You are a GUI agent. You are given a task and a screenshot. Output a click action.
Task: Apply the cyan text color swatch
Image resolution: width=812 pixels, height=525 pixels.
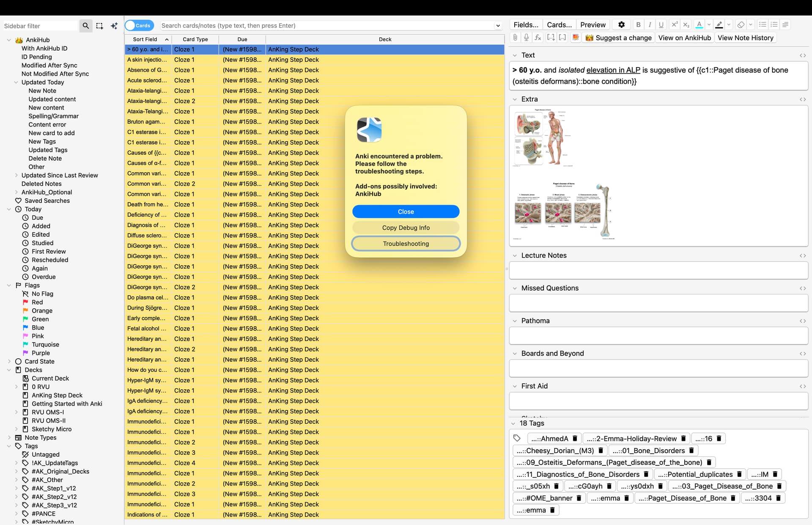point(700,25)
